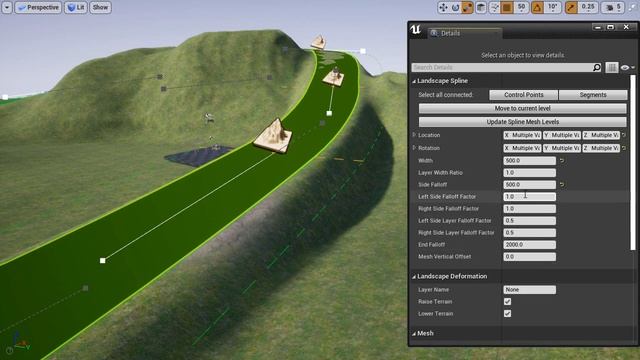Reset Width to default arrow
The height and width of the screenshot is (360, 640).
(x=562, y=161)
